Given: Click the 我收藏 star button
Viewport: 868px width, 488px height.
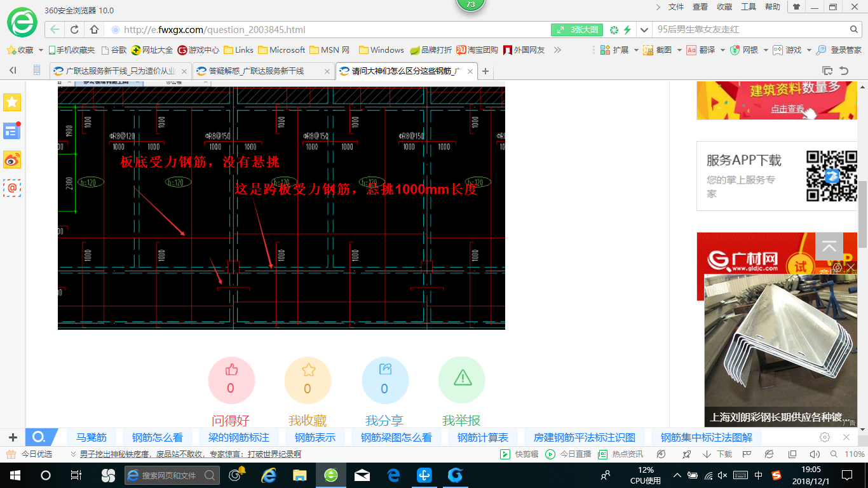Looking at the screenshot, I should click(x=308, y=381).
